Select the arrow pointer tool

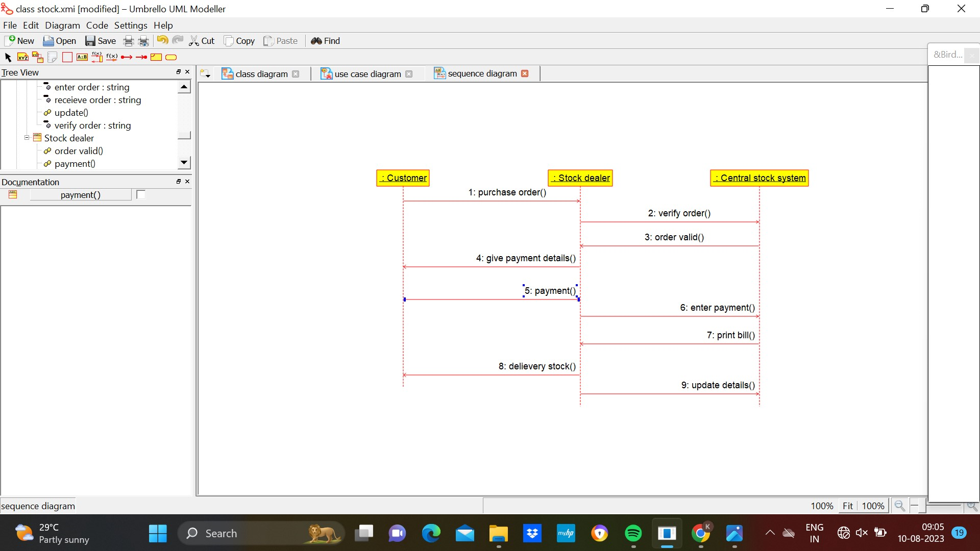tap(8, 57)
